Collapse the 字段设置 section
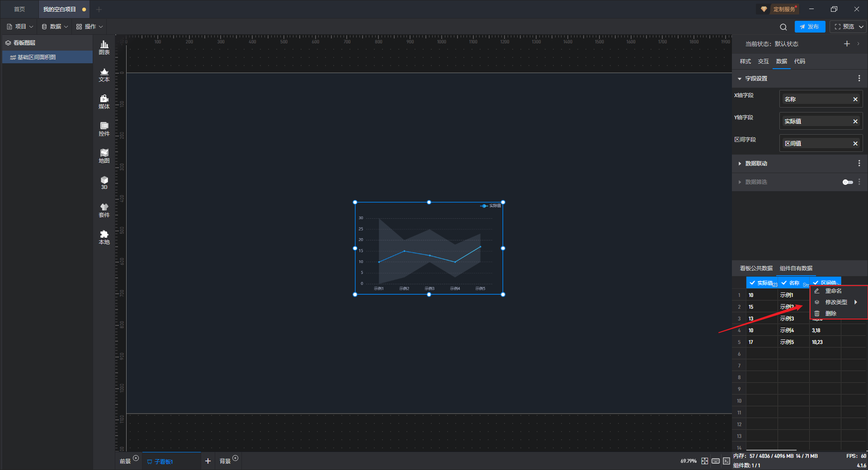Image resolution: width=868 pixels, height=470 pixels. point(740,79)
